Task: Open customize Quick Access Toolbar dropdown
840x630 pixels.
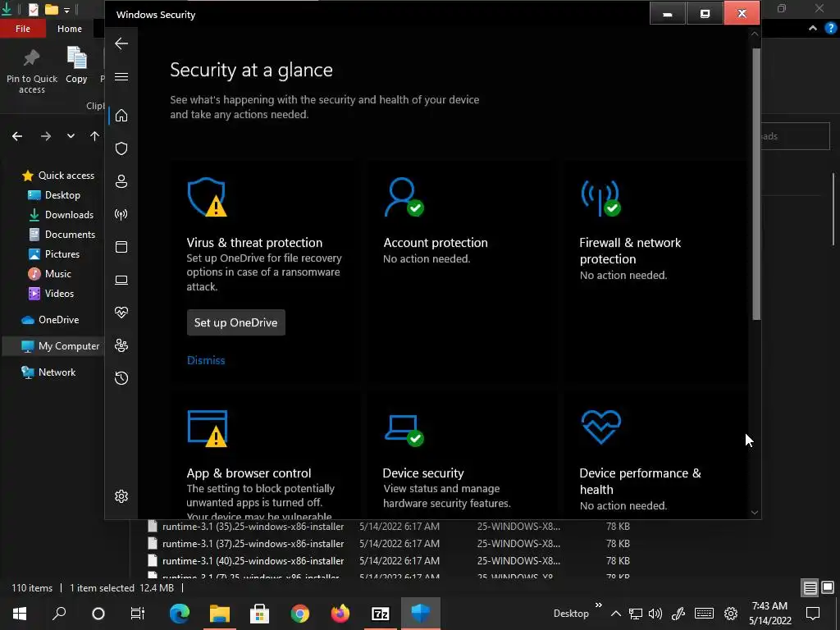Action: (66, 10)
